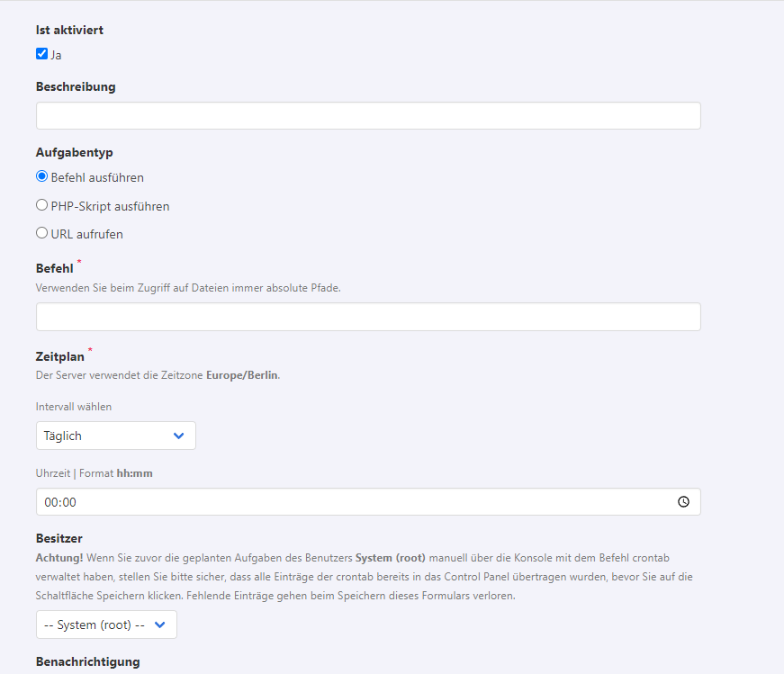
Task: Click the URL aufrufen label text
Action: tap(86, 234)
